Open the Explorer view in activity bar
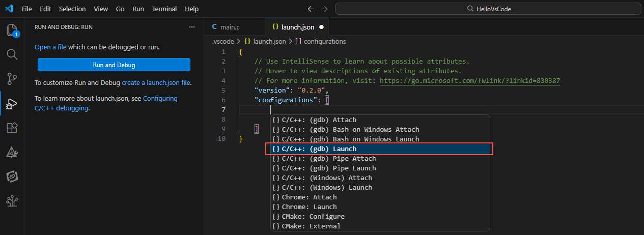The image size is (644, 235). coord(12,30)
